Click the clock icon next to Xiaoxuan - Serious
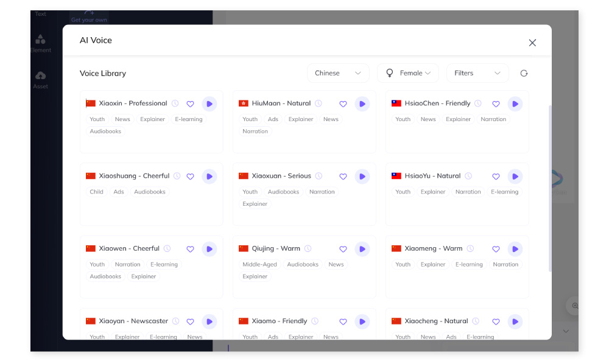Image resolution: width=609 pixels, height=364 pixels. click(x=318, y=176)
